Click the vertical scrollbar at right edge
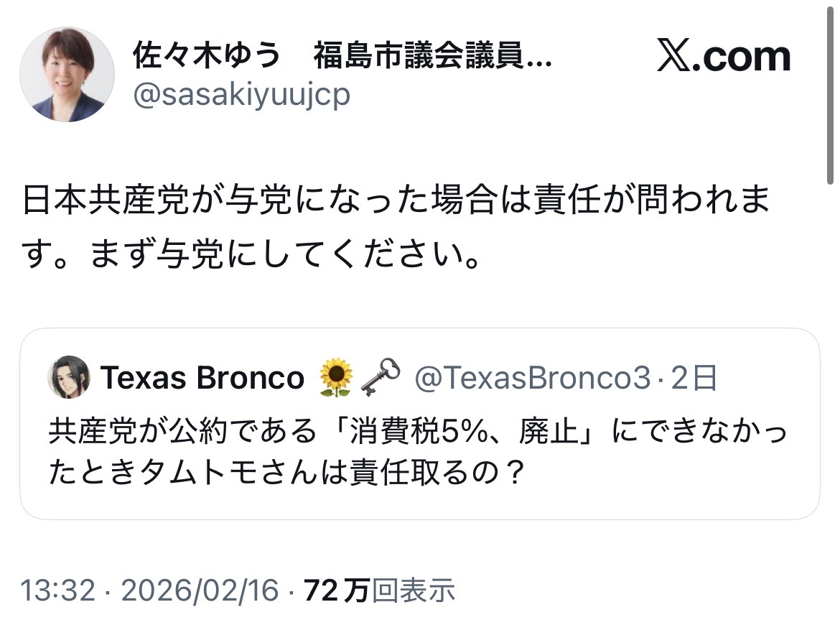Image resolution: width=840 pixels, height=625 pixels. click(831, 93)
